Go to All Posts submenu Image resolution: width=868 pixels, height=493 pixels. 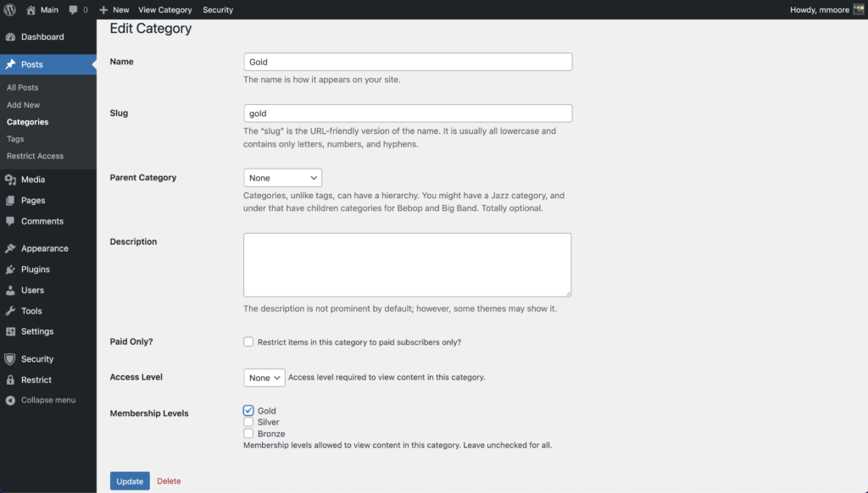[x=23, y=87]
